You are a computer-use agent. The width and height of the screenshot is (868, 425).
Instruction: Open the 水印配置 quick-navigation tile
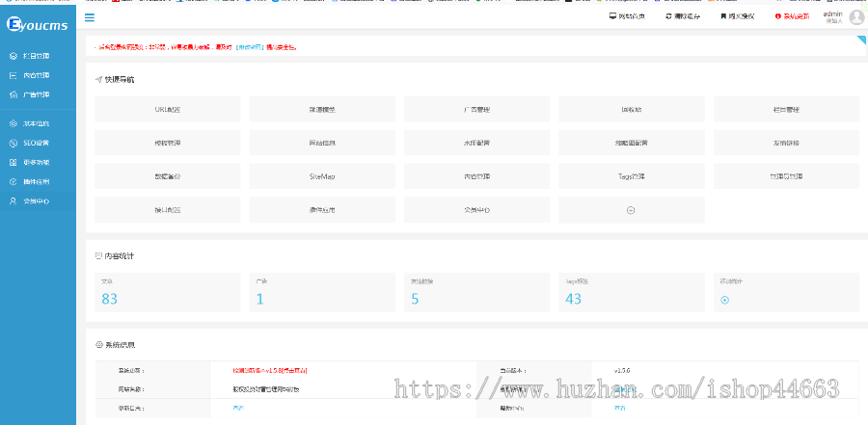click(476, 143)
